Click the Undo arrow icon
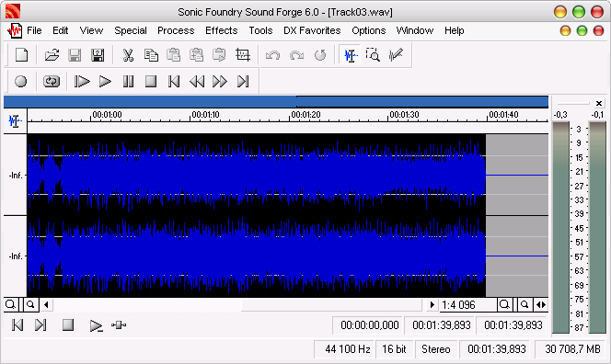This screenshot has width=611, height=364. 272,55
